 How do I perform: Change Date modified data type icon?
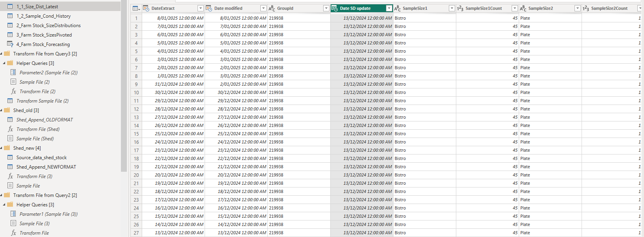[x=209, y=8]
